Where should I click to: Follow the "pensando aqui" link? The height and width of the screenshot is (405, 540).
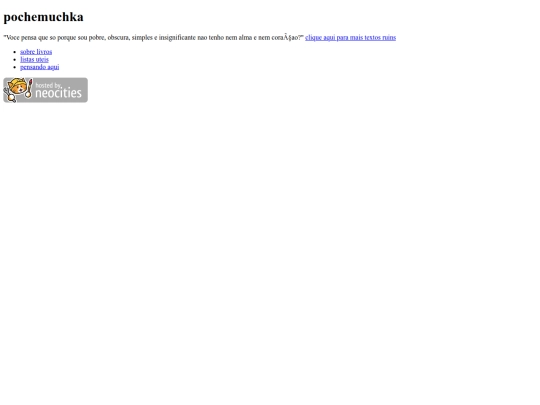click(x=40, y=67)
